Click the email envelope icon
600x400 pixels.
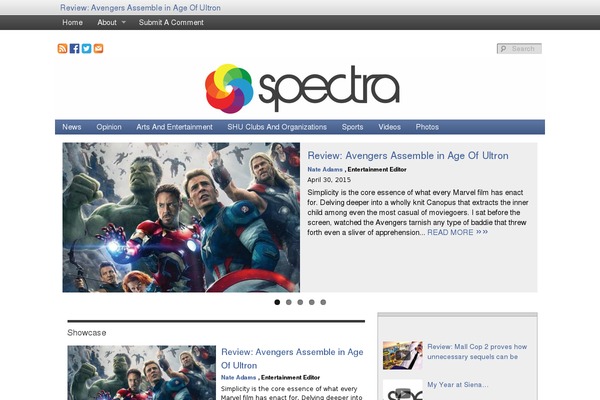[x=98, y=49]
